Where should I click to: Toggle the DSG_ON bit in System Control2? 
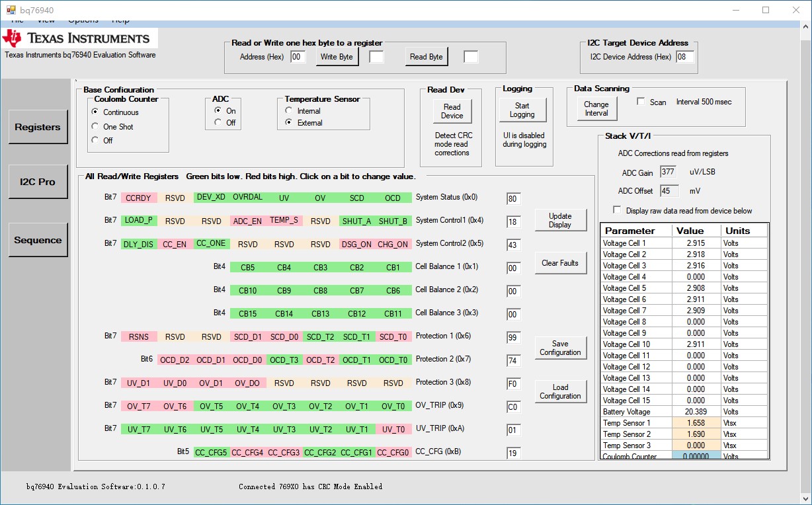pyautogui.click(x=356, y=244)
